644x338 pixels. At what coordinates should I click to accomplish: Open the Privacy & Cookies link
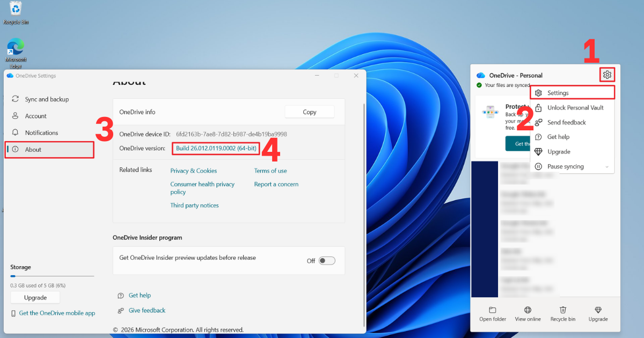point(194,171)
